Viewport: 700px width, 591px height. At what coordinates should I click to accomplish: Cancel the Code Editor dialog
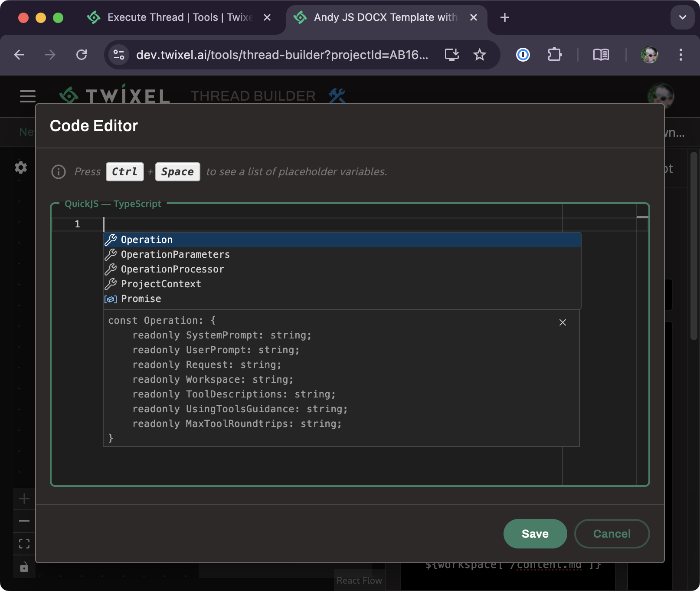pos(612,534)
